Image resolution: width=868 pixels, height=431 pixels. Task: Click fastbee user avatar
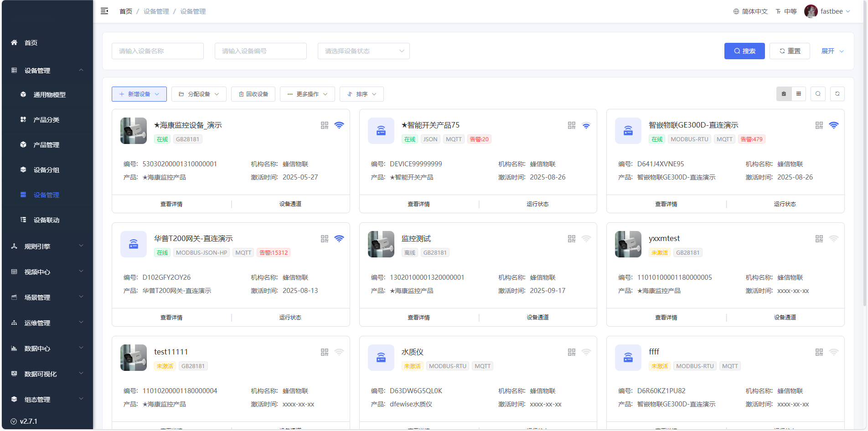(811, 11)
